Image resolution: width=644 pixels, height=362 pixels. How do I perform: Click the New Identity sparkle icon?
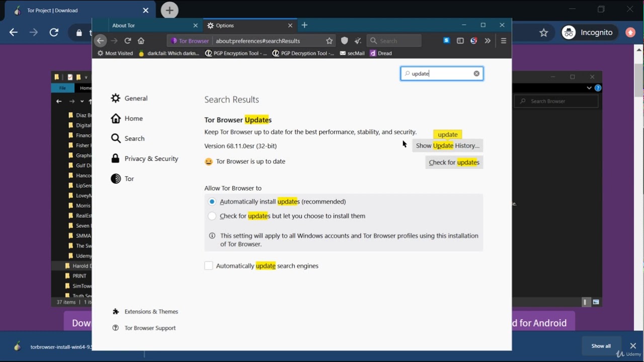click(358, 41)
